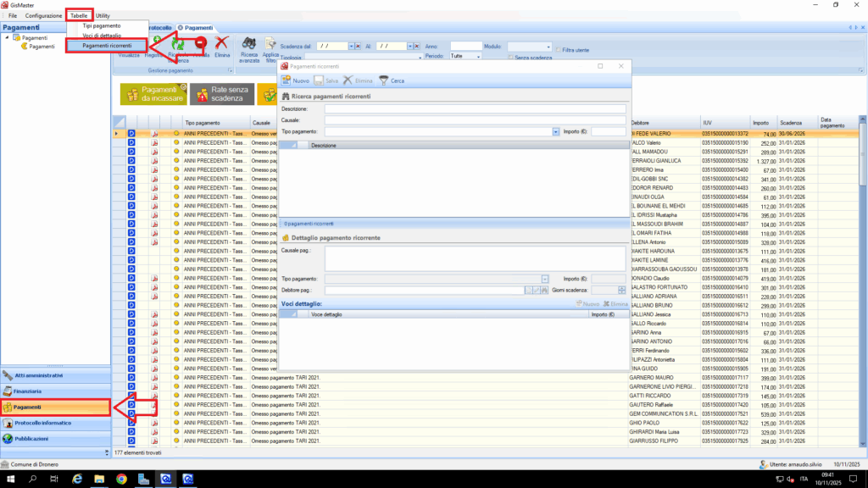Open the Utility menu
The image size is (868, 488).
pyautogui.click(x=102, y=16)
